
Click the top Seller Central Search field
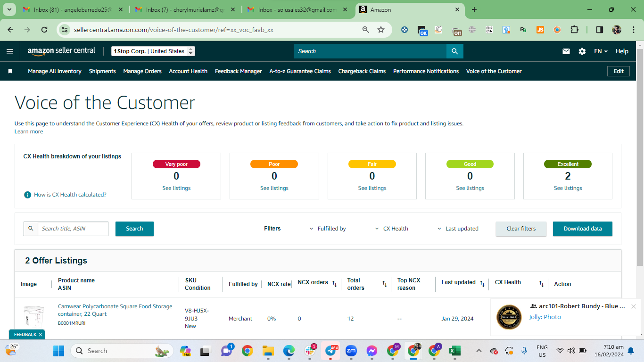[x=370, y=51]
